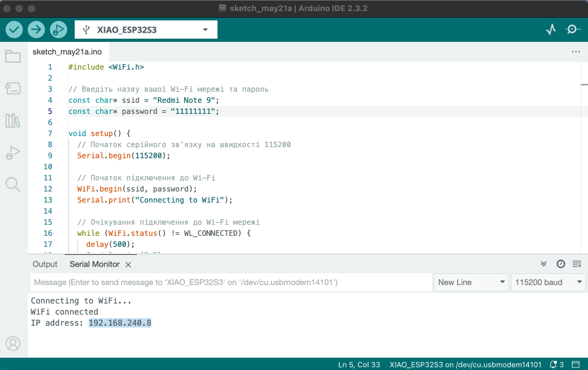This screenshot has height=370, width=588.
Task: Open the Search sidebar panel
Action: [x=13, y=184]
